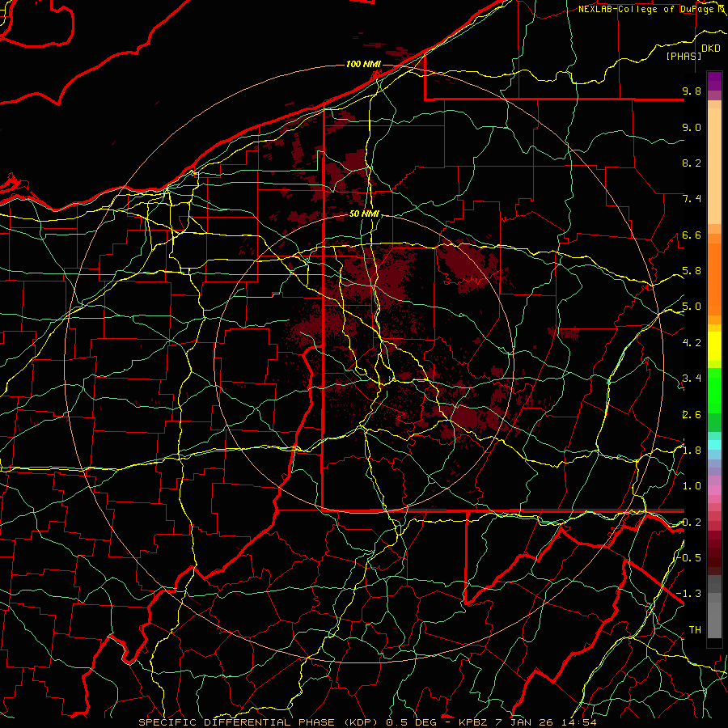Click the KDP product caption at bottom
Viewport: 728px width, 728px height.
pos(368,722)
